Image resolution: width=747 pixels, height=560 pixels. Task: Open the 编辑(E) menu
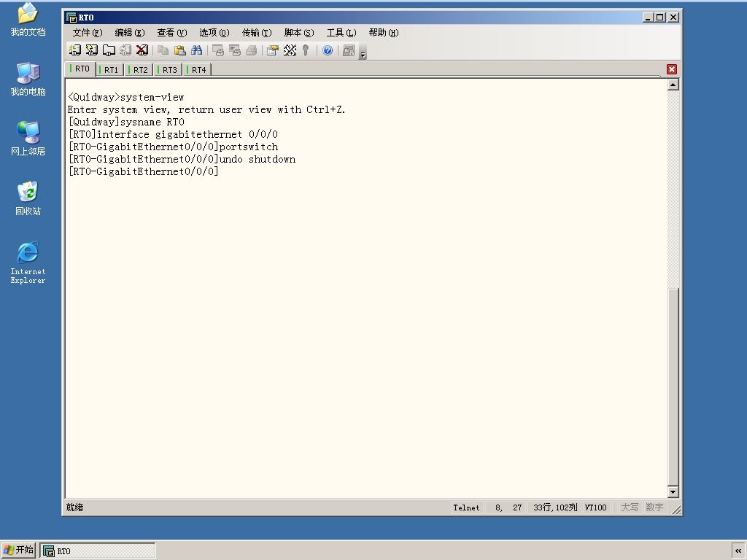tap(130, 32)
